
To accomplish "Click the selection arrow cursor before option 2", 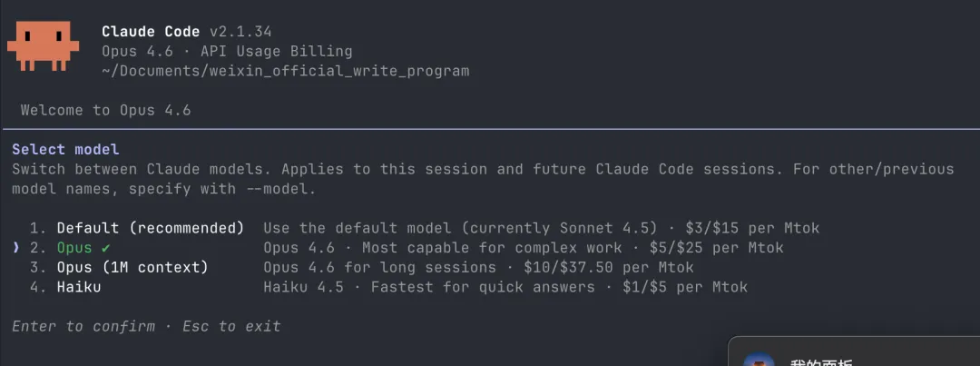I will (x=16, y=248).
